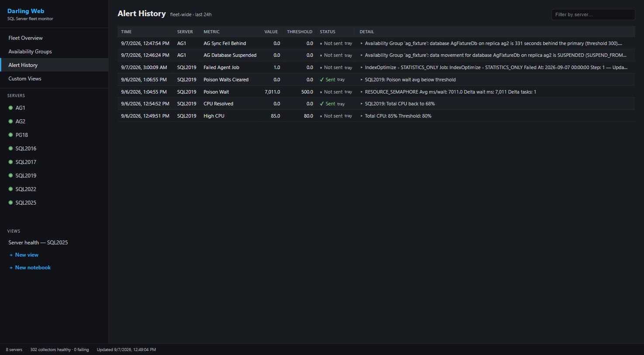This screenshot has width=644, height=355.
Task: Expand the RESOURCE_SEMAPHORE Poison Wait detail
Action: pos(362,92)
